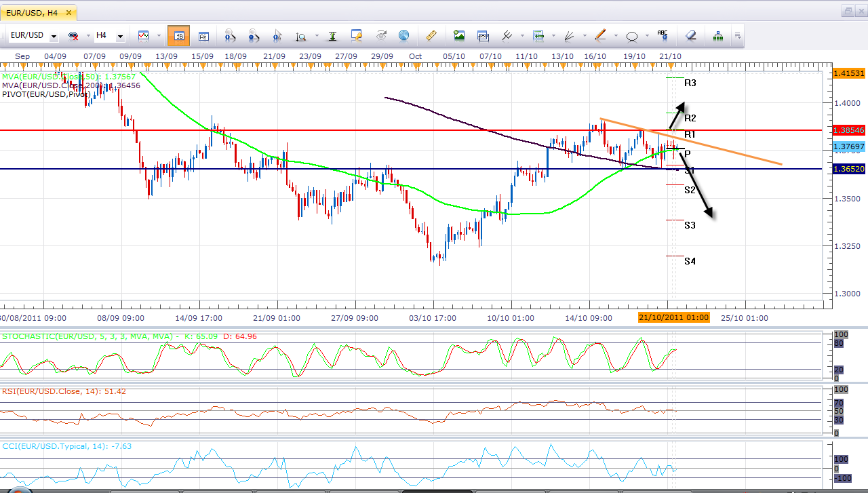The image size is (868, 493).
Task: Click the restore window button at top right
Action: (848, 11)
